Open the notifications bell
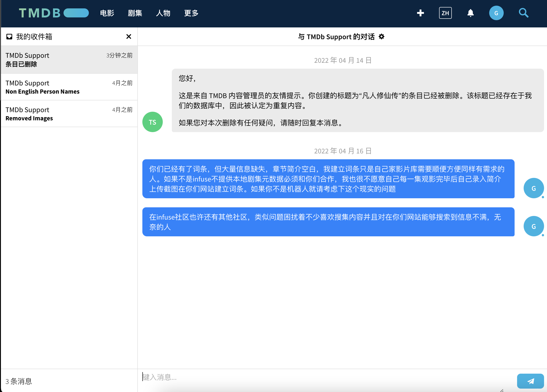The image size is (547, 392). (x=470, y=13)
